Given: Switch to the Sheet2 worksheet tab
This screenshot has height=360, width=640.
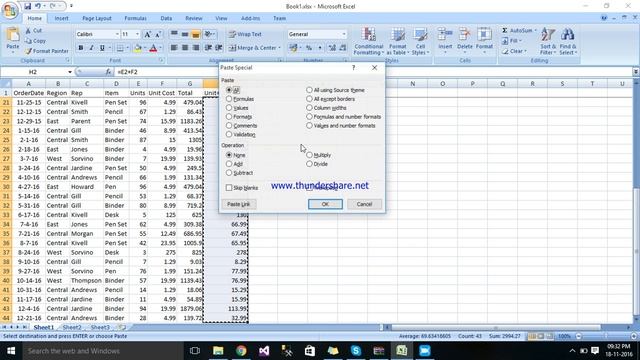Looking at the screenshot, I should pyautogui.click(x=72, y=327).
